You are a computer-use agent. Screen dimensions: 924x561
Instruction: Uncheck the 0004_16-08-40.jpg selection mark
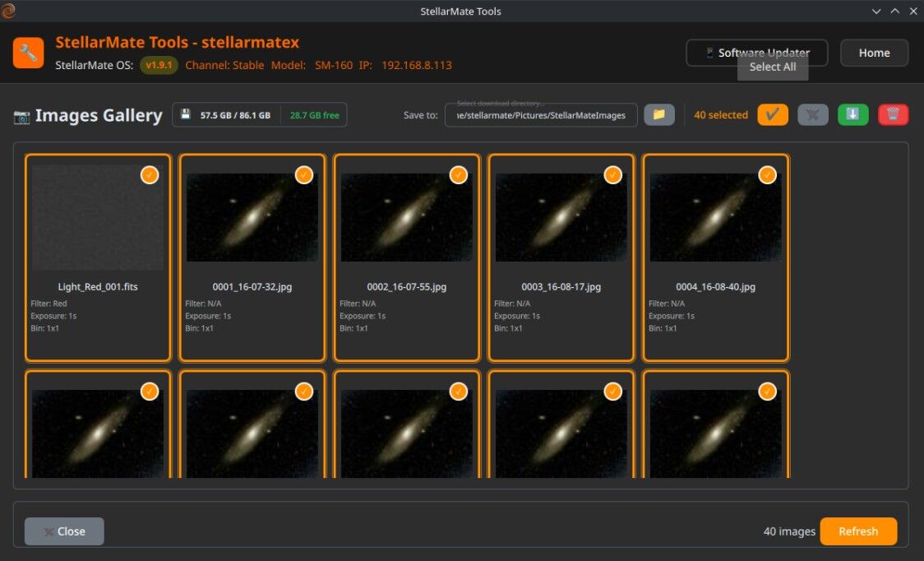pyautogui.click(x=767, y=175)
